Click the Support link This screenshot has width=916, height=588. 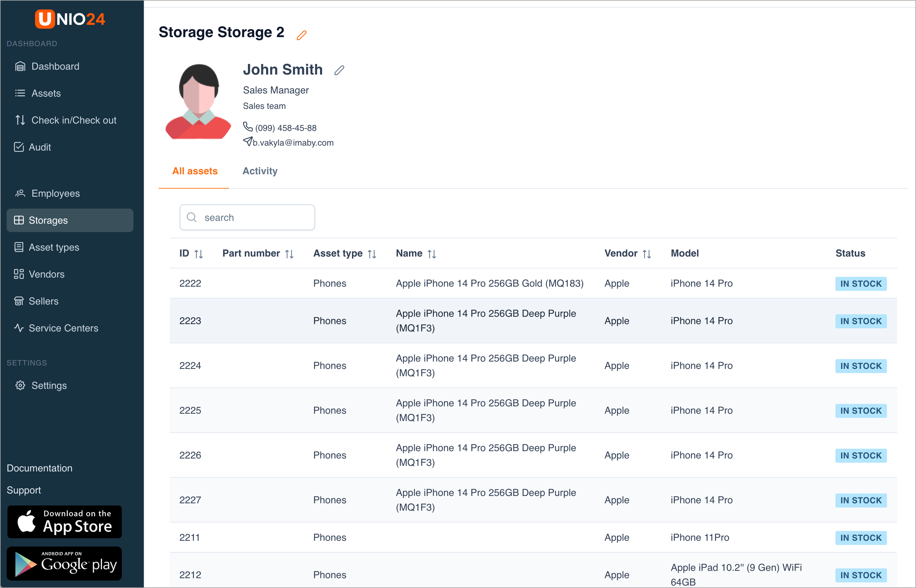[x=24, y=490]
